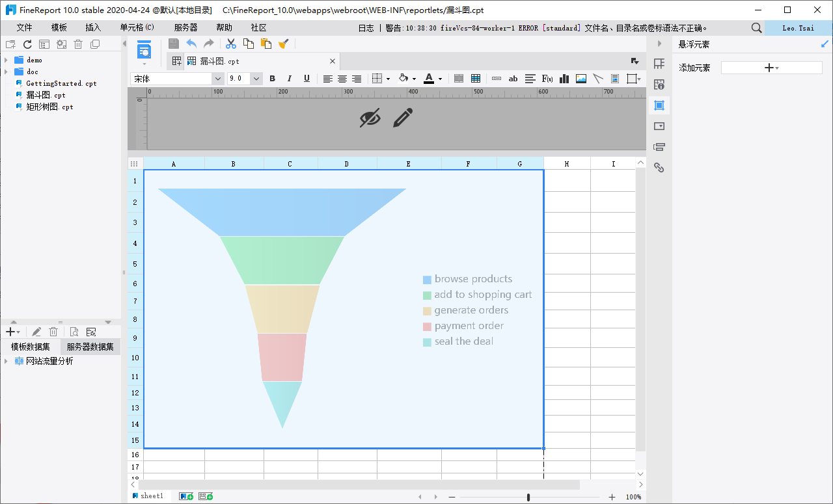Refresh the template file tree

pyautogui.click(x=27, y=44)
